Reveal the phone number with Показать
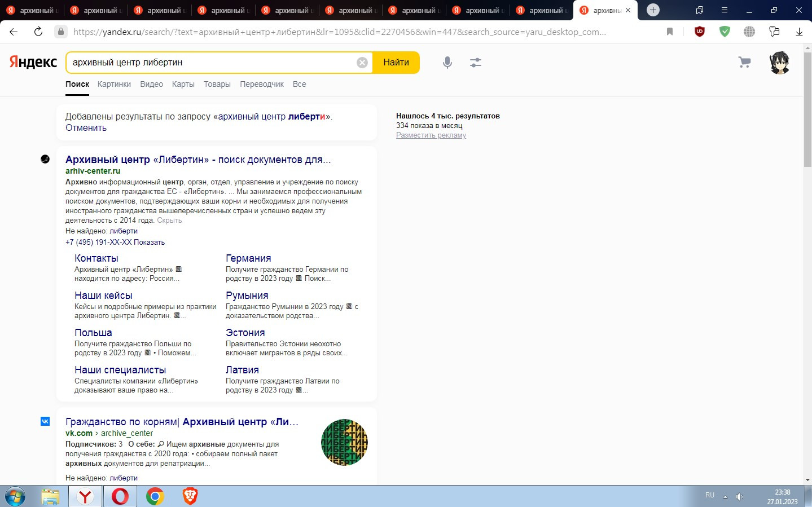The height and width of the screenshot is (507, 812). pyautogui.click(x=149, y=242)
